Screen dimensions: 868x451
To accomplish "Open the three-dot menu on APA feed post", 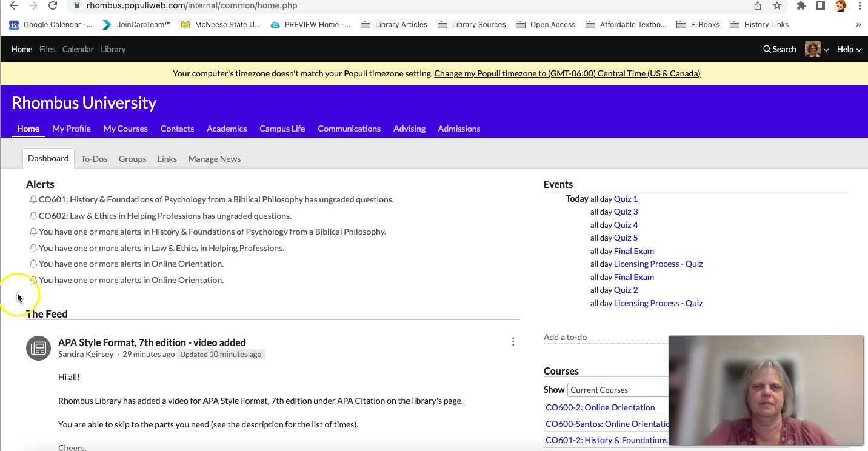I will pos(513,342).
